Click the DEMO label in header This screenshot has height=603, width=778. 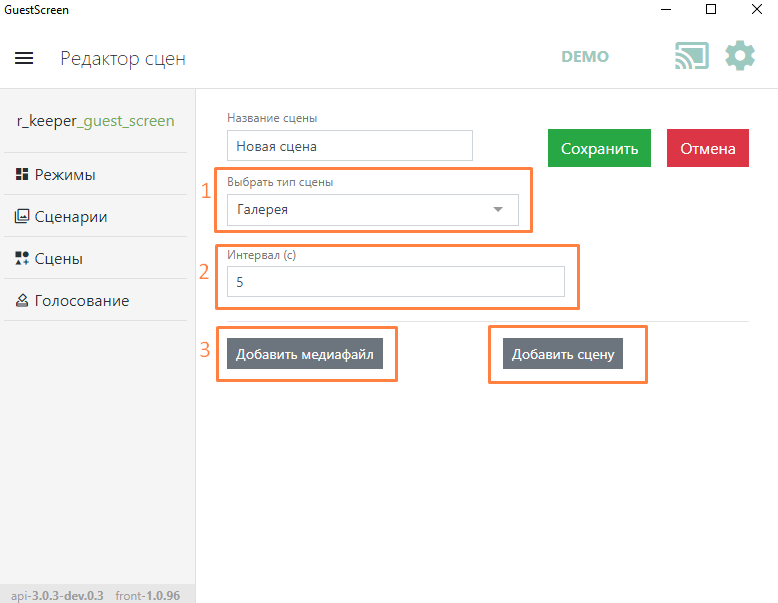(x=585, y=57)
